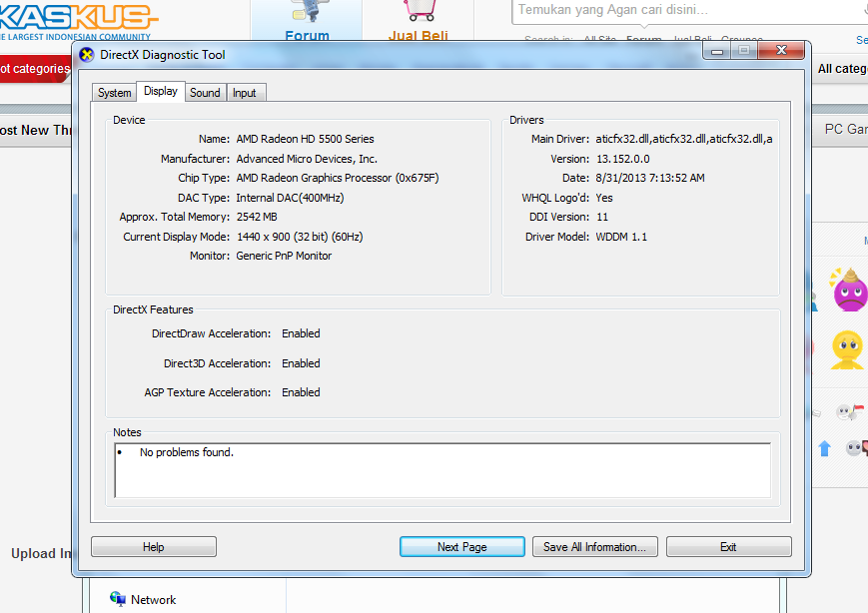This screenshot has height=613, width=868.
Task: Click chip type 'AMD Radeon Graphics Processor (0x675F)'
Action: pos(338,178)
